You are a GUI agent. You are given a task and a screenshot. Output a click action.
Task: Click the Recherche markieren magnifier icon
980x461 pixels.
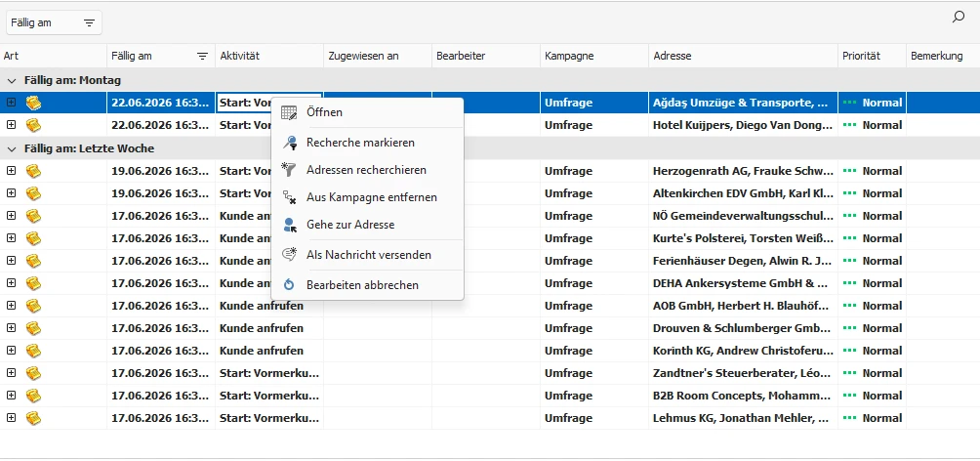[x=289, y=143]
